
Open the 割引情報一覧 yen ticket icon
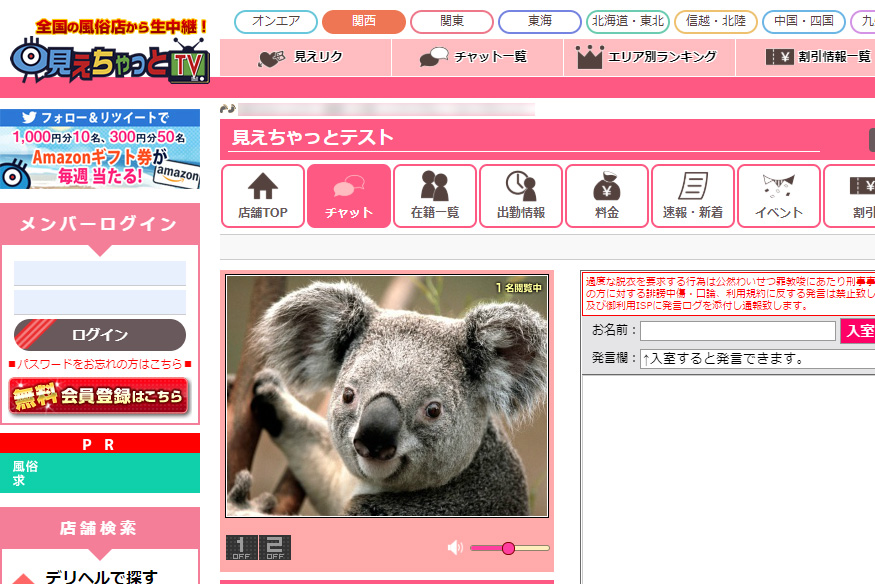click(779, 57)
